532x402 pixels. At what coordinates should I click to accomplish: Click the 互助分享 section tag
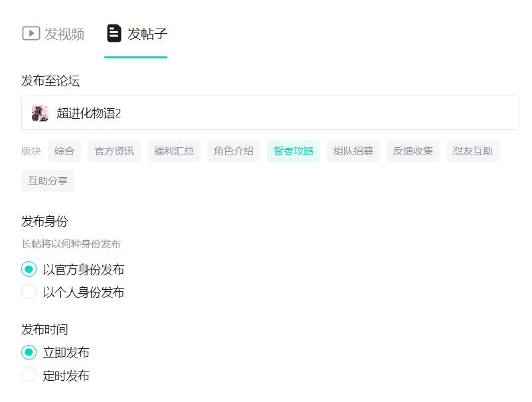click(48, 180)
